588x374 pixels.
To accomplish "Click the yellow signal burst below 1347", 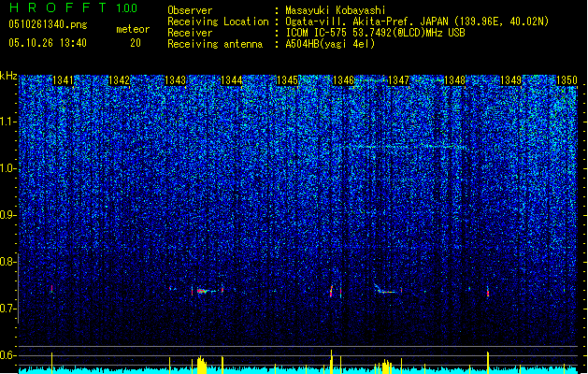I will [385, 367].
